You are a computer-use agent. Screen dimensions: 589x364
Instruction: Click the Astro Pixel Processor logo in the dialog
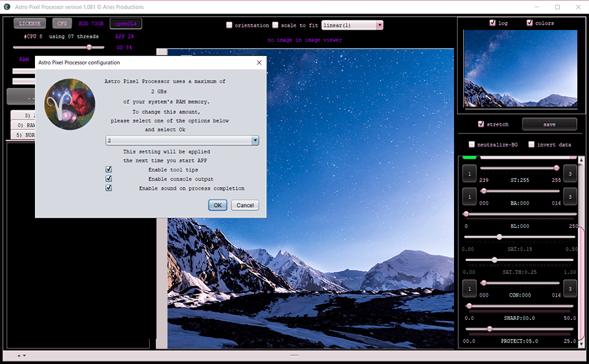point(70,104)
